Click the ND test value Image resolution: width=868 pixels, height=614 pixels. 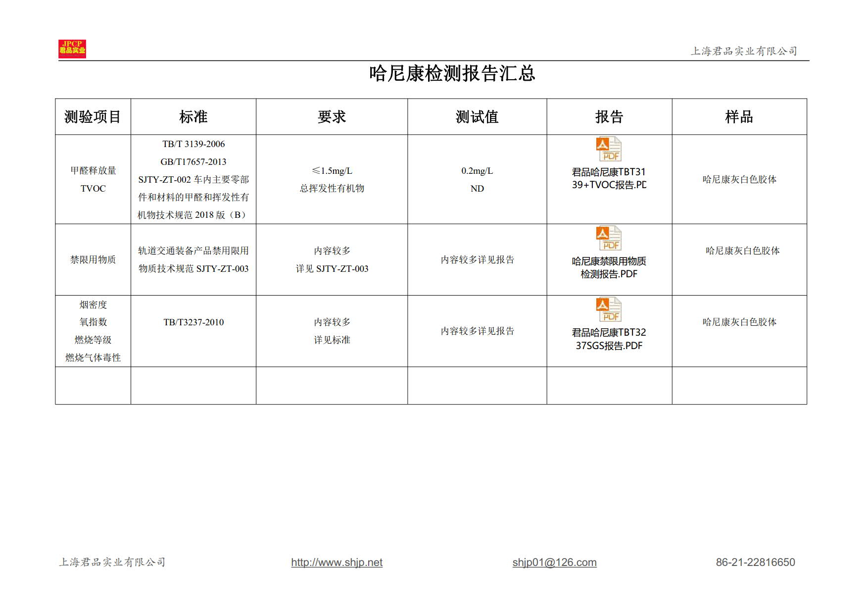coord(477,189)
